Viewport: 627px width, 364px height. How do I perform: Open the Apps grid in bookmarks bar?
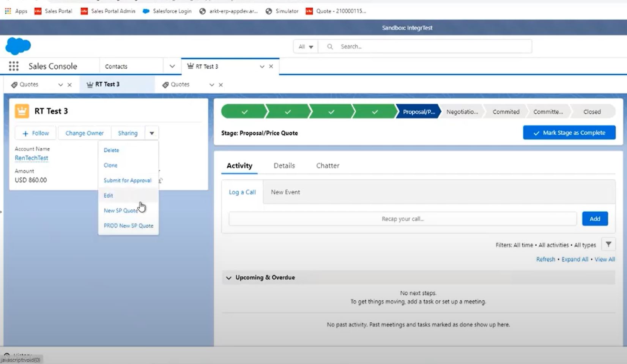8,11
